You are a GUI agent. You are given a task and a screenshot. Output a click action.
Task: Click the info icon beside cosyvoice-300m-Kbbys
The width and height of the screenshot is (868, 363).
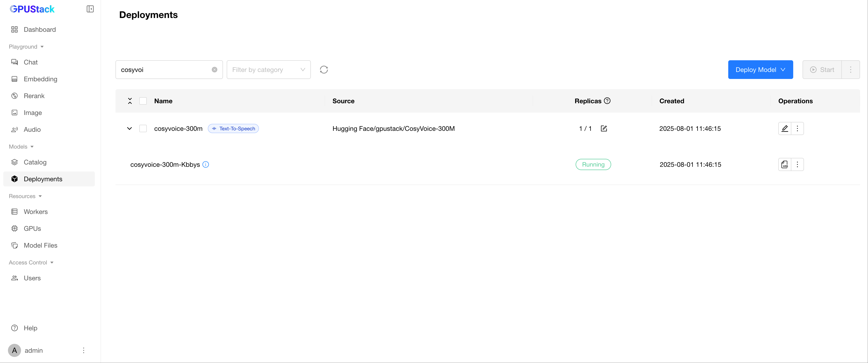tap(205, 165)
